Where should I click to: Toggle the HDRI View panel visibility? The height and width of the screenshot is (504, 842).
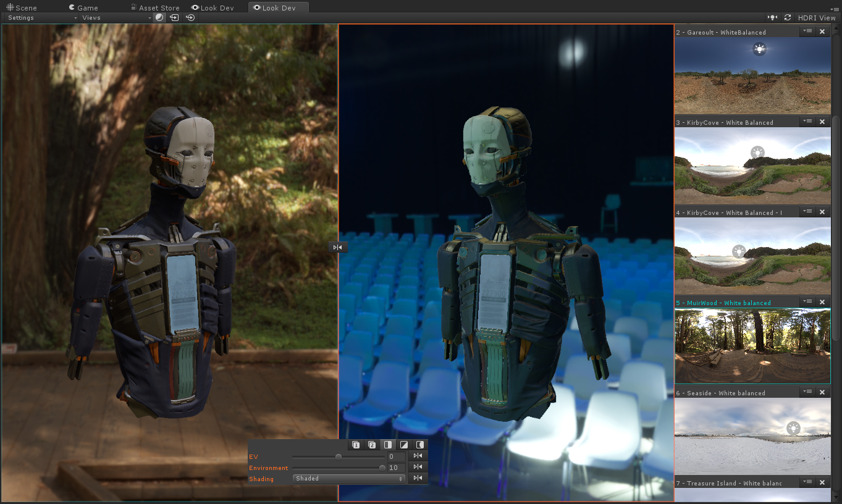tap(817, 17)
